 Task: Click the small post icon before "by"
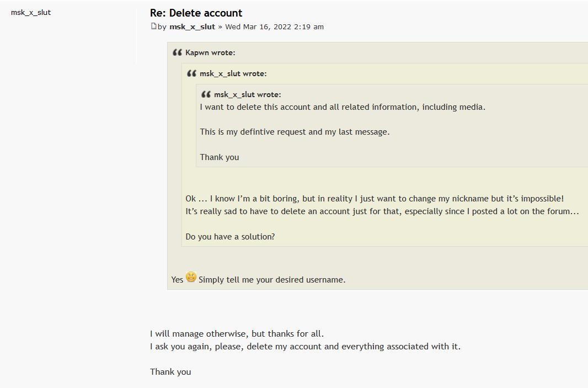pyautogui.click(x=153, y=26)
